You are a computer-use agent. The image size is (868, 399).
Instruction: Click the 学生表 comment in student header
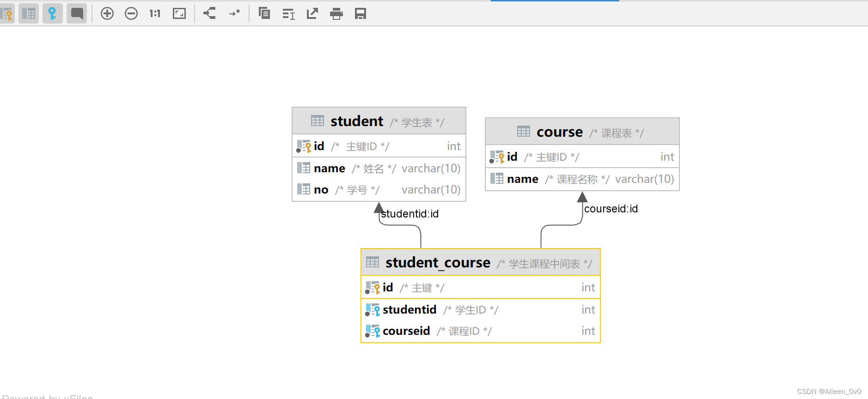coord(417,122)
